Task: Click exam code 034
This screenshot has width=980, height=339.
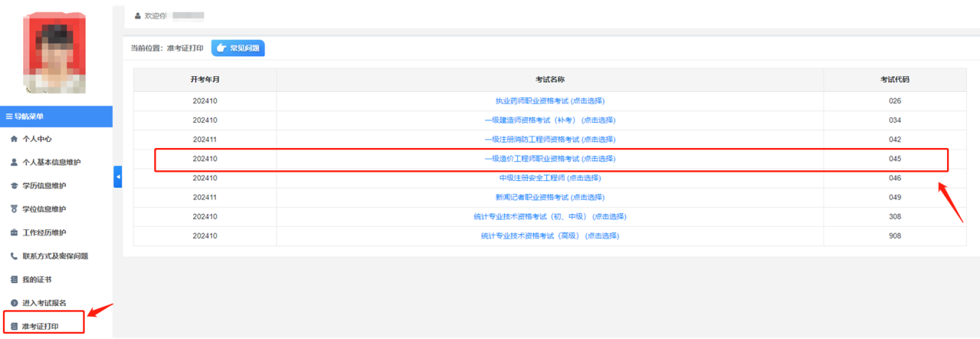Action: pos(895,120)
